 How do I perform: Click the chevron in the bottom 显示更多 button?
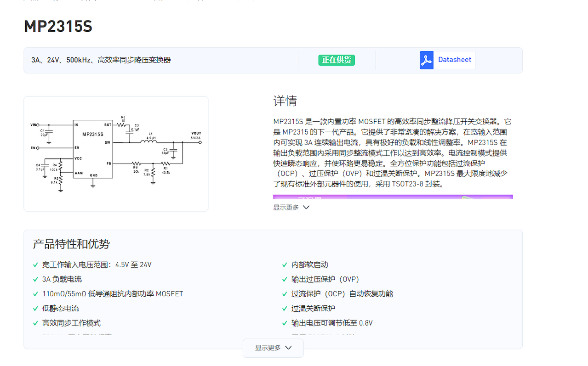288,348
